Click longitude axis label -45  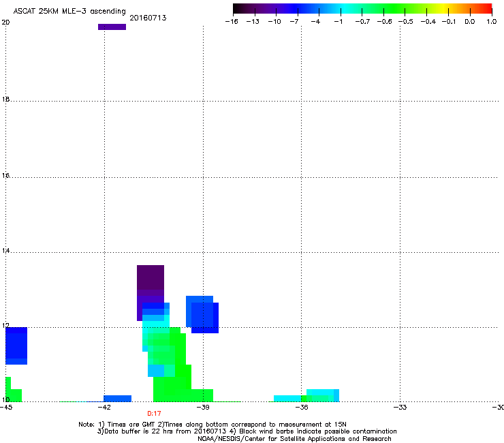pos(6,408)
